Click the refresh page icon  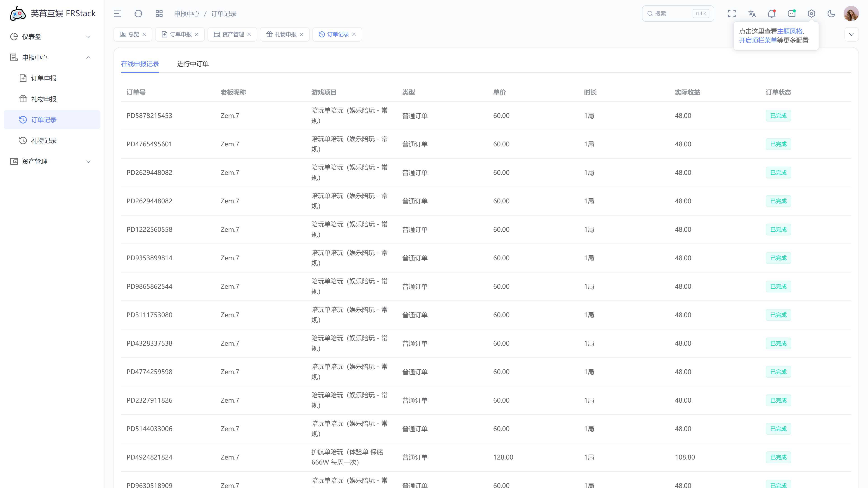(x=138, y=14)
